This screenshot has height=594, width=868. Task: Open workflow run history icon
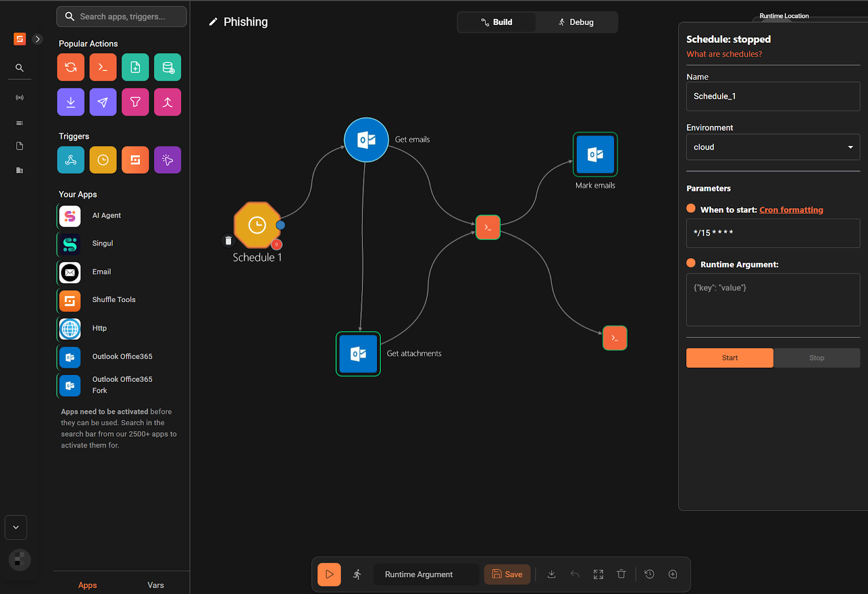tap(649, 574)
